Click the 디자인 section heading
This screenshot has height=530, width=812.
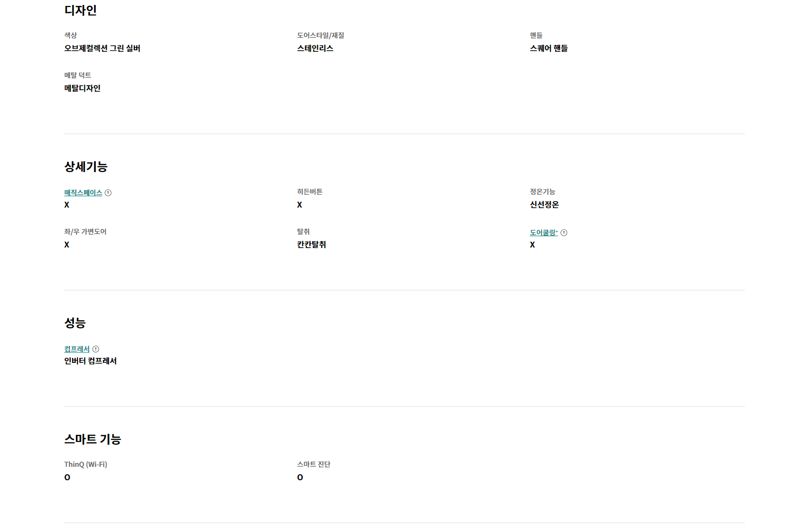click(80, 10)
